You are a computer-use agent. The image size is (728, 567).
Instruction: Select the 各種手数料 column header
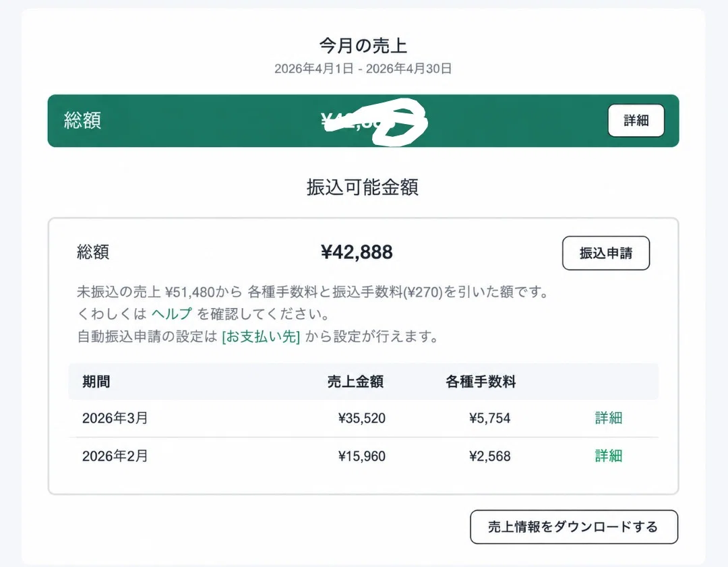(481, 382)
